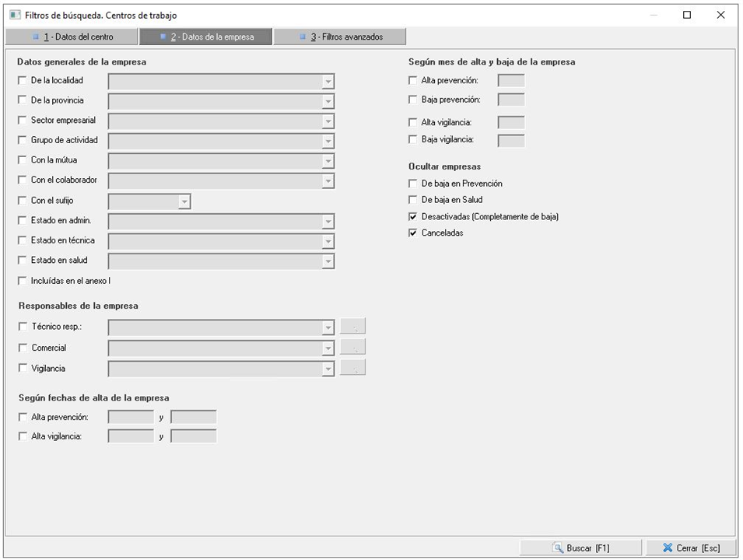Open the Con el sufijo dropdown
Screen dimensions: 743x560
click(184, 201)
